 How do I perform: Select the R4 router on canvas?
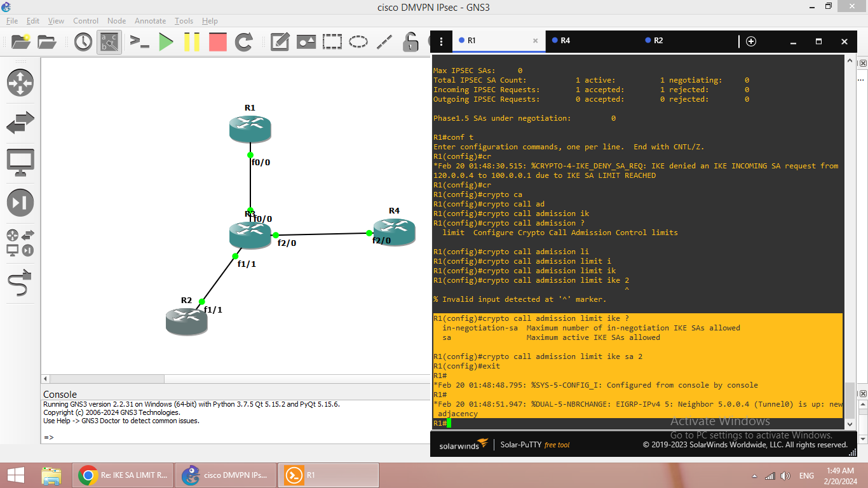point(394,231)
